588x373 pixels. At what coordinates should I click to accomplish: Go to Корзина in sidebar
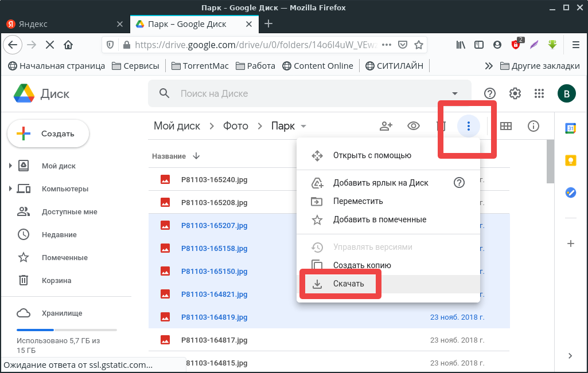click(56, 281)
